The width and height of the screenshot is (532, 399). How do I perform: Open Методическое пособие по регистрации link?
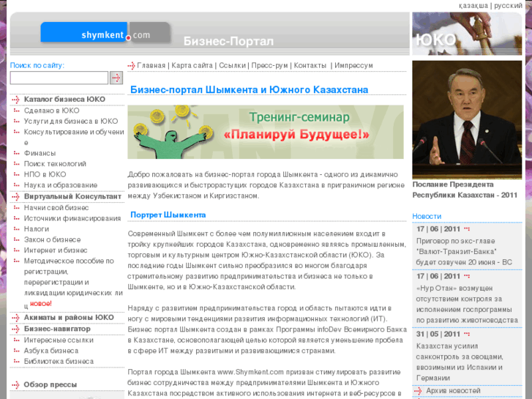click(x=73, y=283)
